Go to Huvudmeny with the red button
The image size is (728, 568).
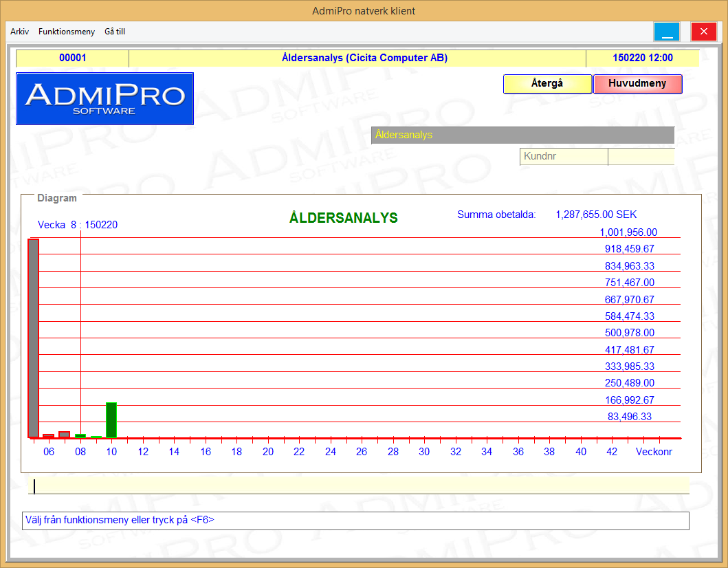pos(638,83)
